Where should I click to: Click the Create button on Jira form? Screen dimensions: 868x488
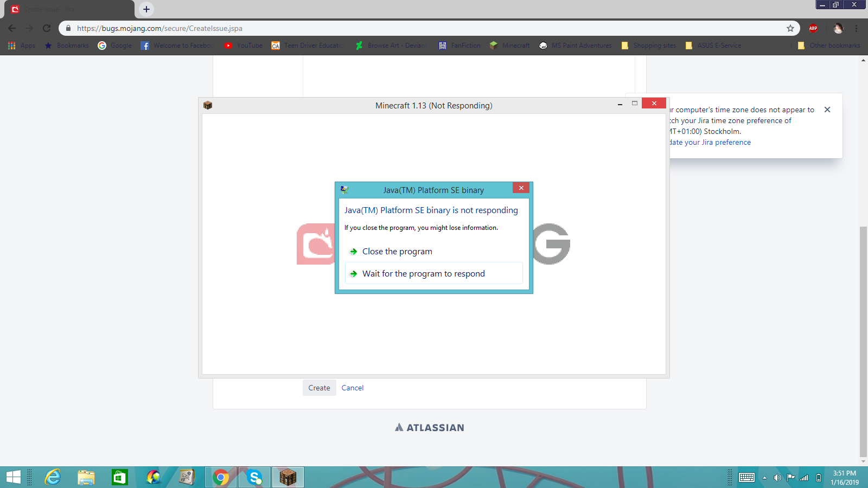(x=319, y=388)
